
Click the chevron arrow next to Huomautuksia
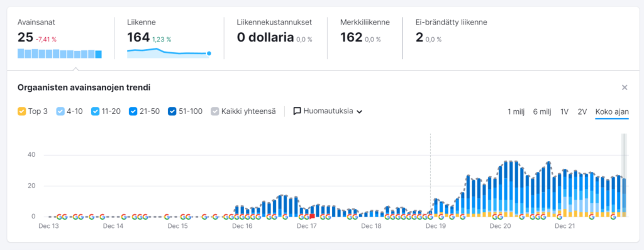pyautogui.click(x=359, y=111)
